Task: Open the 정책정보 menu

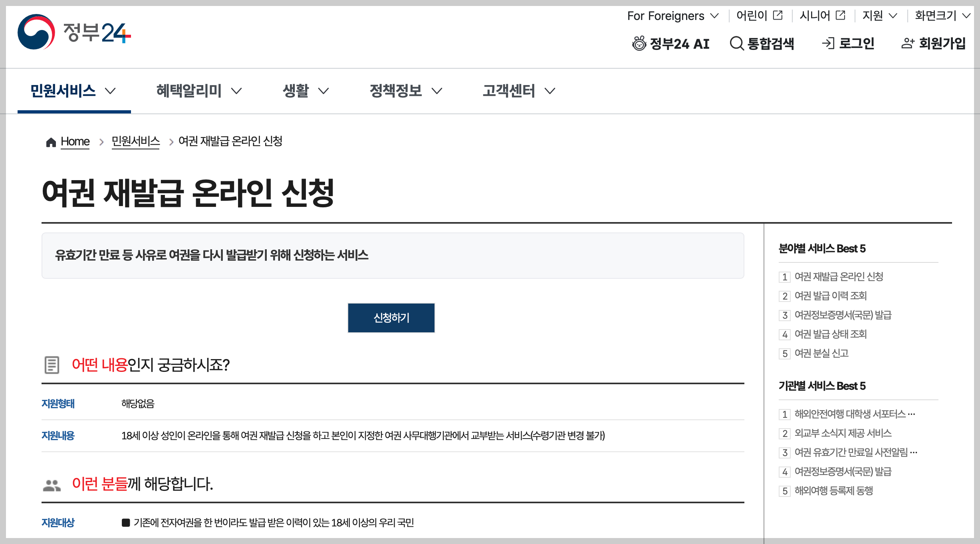Action: click(405, 91)
